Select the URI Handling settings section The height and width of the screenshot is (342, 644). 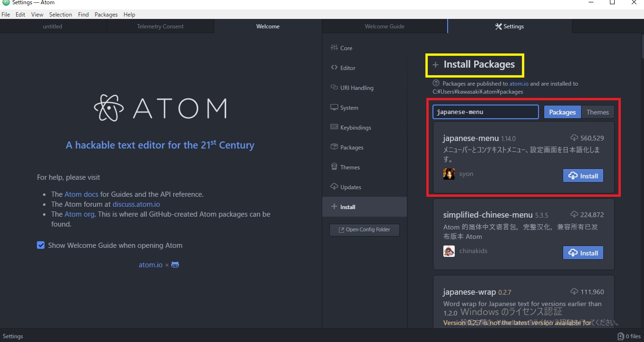(356, 88)
